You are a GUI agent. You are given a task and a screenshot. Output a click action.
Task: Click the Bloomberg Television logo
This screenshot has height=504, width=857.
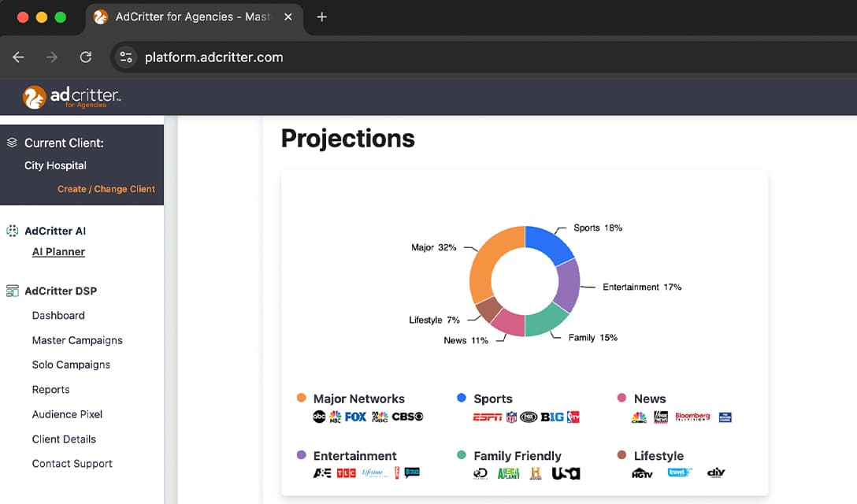(x=692, y=417)
